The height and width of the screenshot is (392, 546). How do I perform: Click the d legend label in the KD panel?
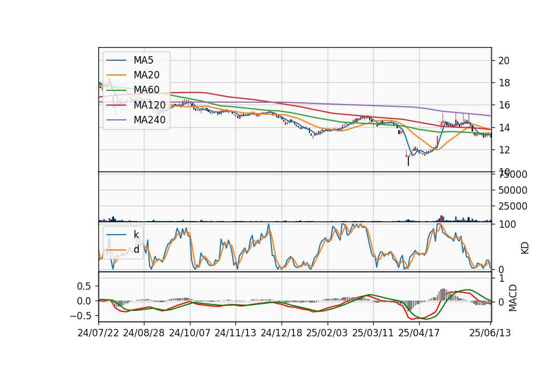pos(136,249)
